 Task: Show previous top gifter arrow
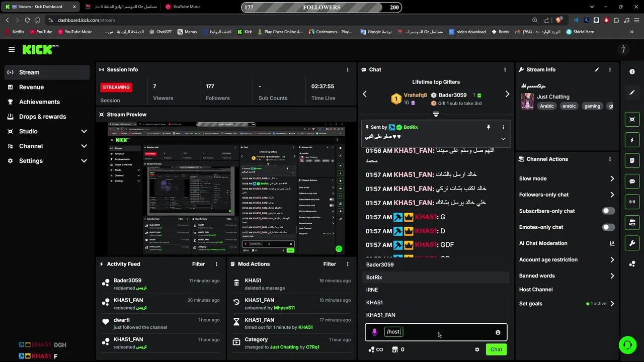click(365, 94)
